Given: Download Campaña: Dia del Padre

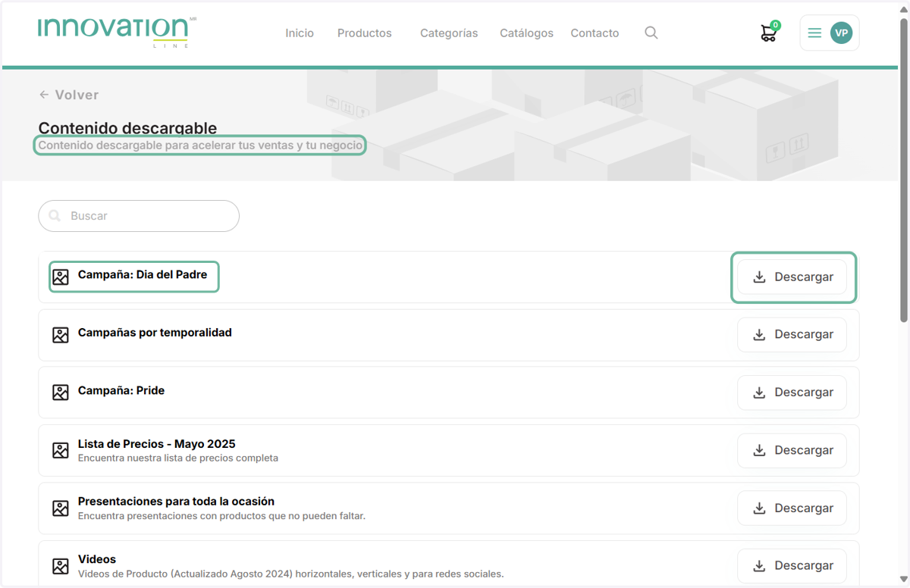Looking at the screenshot, I should [x=792, y=277].
